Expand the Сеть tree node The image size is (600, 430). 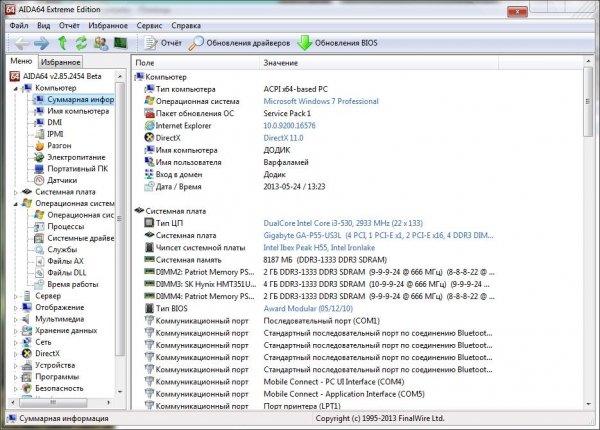16,342
